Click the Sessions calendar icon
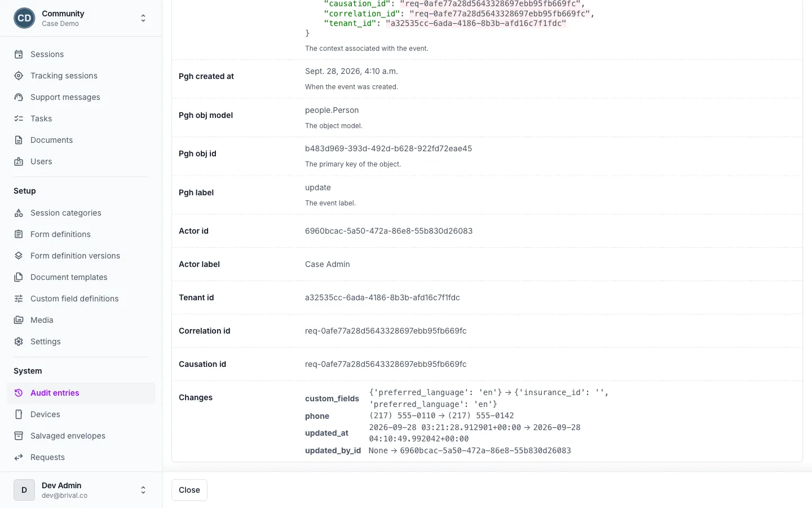 click(x=19, y=54)
